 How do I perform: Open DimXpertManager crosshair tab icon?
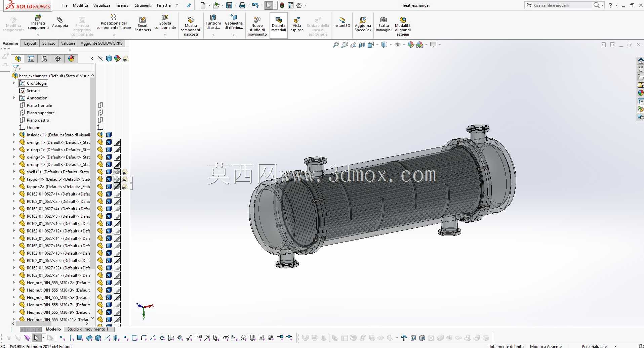pos(58,59)
